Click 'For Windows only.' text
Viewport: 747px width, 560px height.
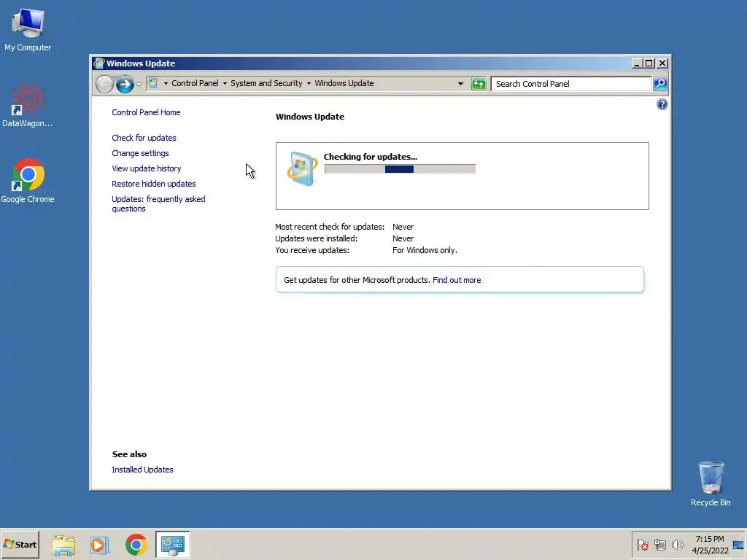click(x=425, y=250)
